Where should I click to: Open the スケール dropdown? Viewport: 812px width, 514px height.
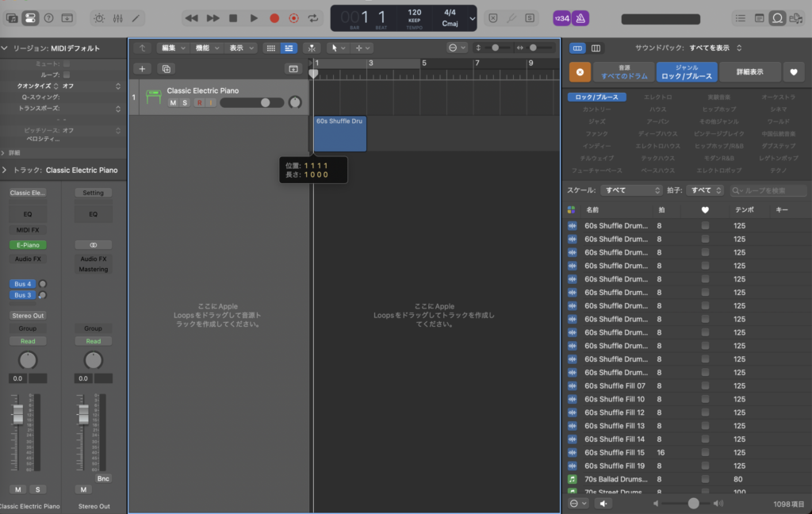click(631, 190)
